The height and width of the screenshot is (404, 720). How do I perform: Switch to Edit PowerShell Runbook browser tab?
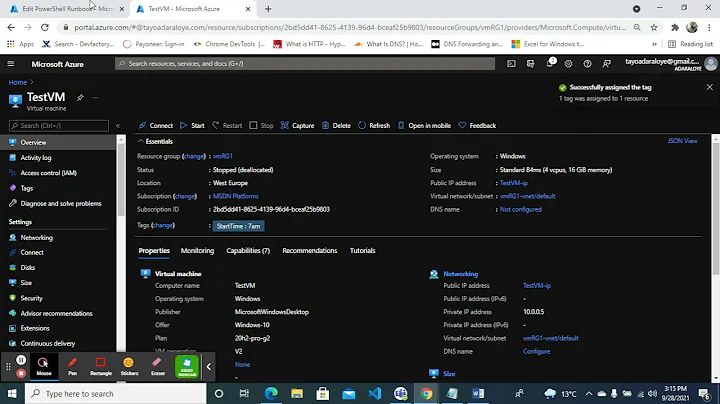point(68,9)
